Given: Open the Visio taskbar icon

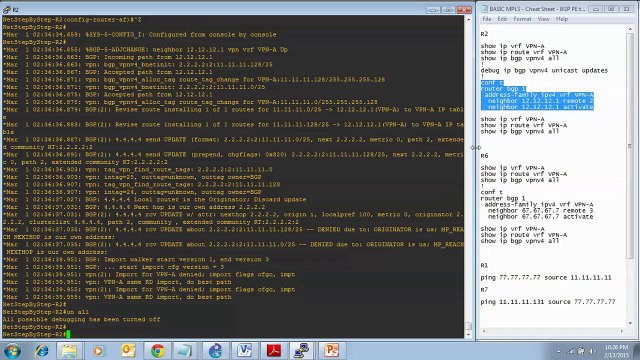Looking at the screenshot, I should [x=244, y=351].
